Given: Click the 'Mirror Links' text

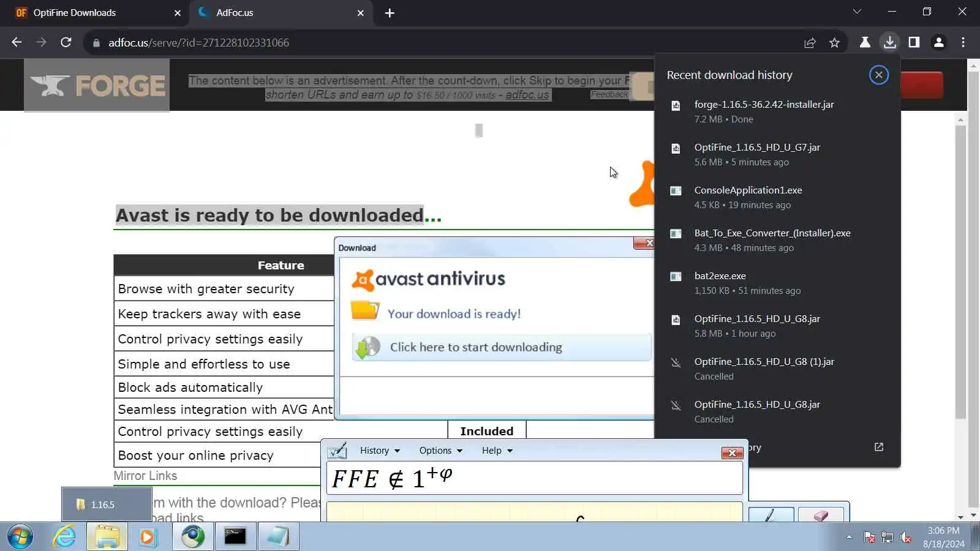Looking at the screenshot, I should tap(145, 476).
